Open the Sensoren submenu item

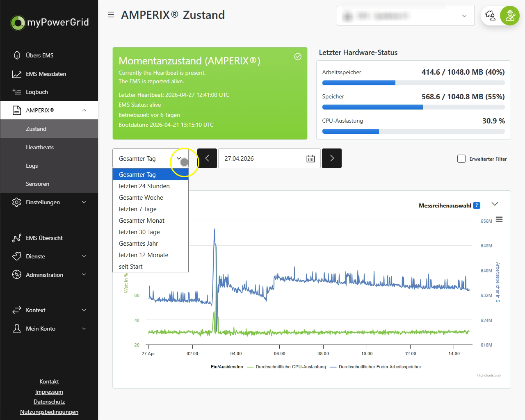click(x=49, y=184)
